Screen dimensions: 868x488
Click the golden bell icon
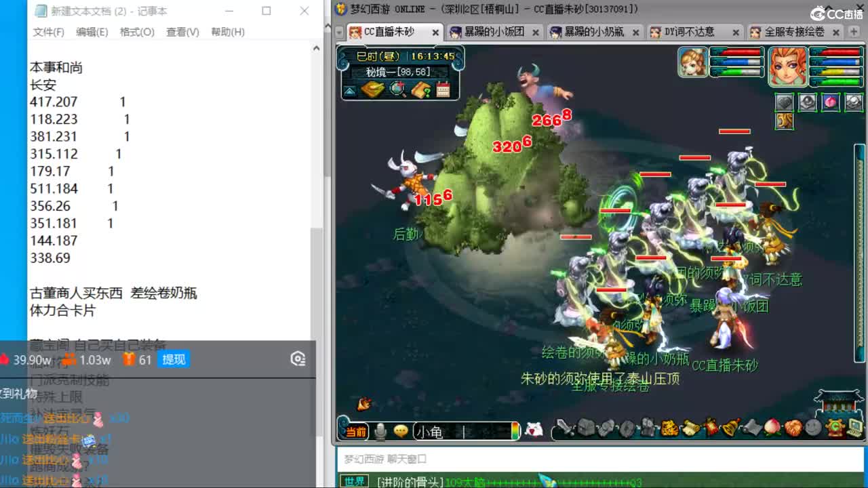[732, 428]
